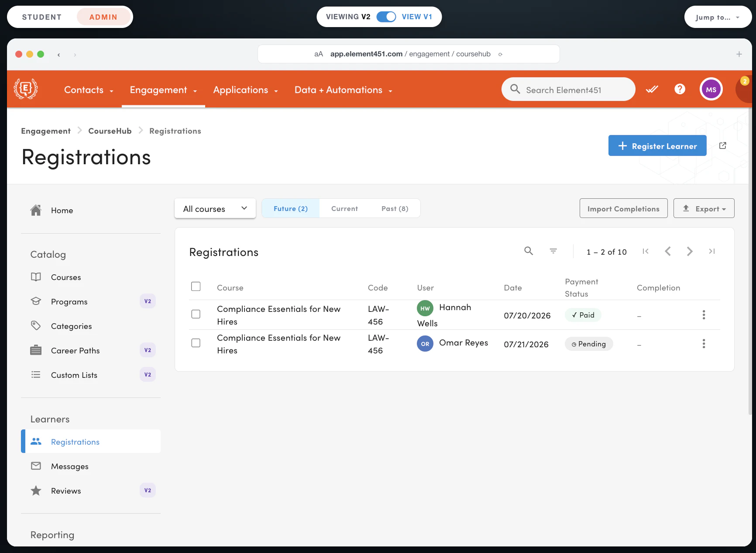Click the Pending payment status badge
This screenshot has width=756, height=553.
[x=589, y=344]
